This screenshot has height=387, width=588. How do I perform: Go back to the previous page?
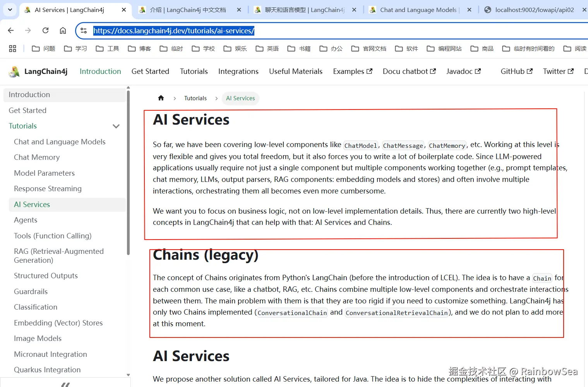pyautogui.click(x=11, y=30)
